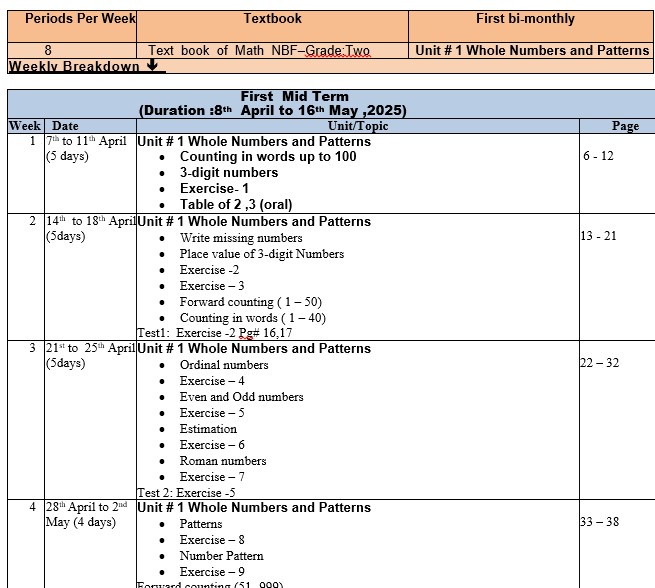Click the down arrow beside Weekly Breakdown
This screenshot has height=588, width=655.
[152, 67]
